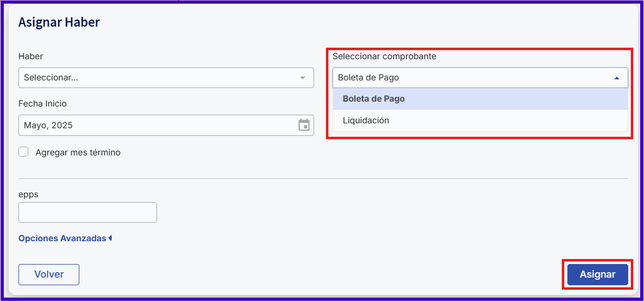Screen dimensions: 644x301
Task: Click the 'Seleccionar comprobante' label
Action: click(384, 57)
